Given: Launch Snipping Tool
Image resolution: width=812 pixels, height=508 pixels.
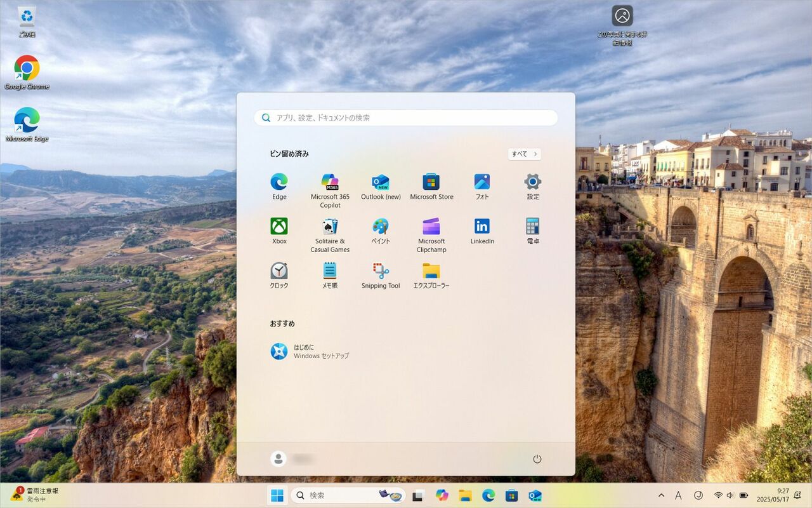Looking at the screenshot, I should [381, 276].
